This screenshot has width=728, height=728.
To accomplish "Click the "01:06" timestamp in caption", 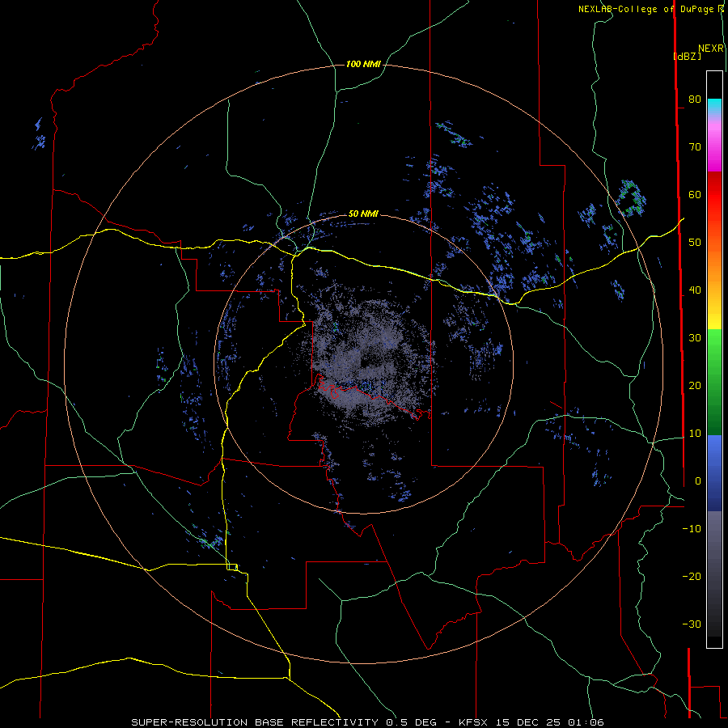I will 587,722.
